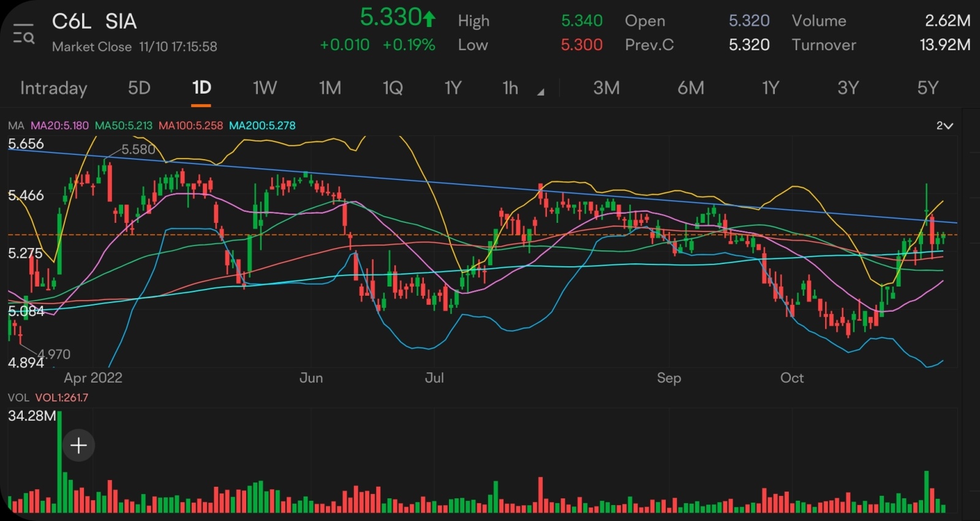Click the Open value 5.320
980x521 pixels.
tap(749, 21)
